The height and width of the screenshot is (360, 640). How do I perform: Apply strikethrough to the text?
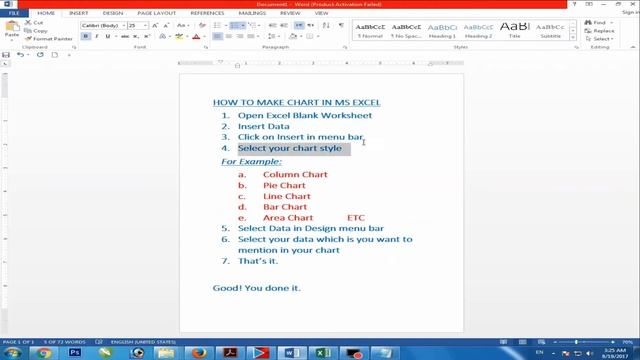point(125,36)
